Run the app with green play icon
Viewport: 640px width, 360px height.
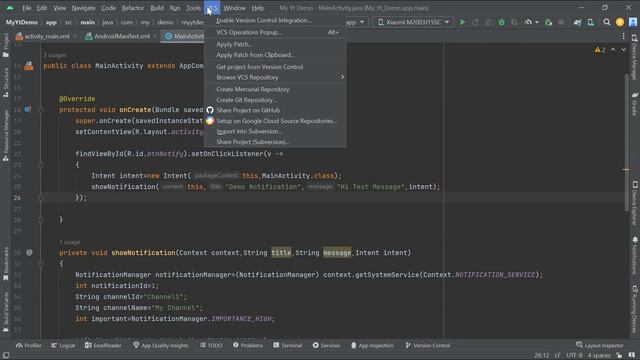coord(462,22)
